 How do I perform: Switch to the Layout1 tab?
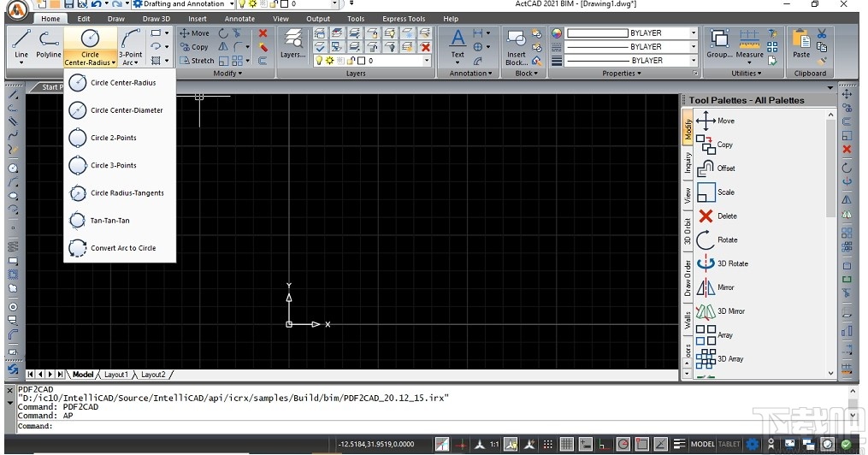tap(115, 375)
